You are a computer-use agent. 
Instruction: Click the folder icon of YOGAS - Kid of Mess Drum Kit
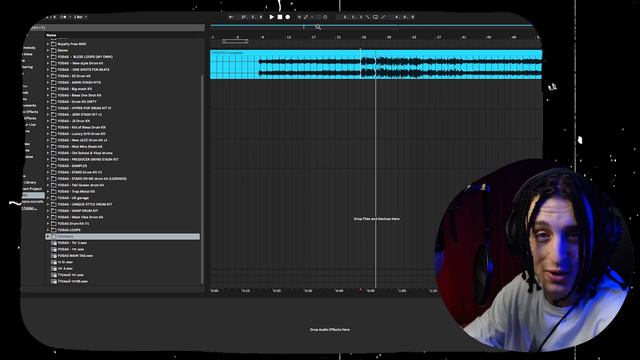[x=53, y=127]
